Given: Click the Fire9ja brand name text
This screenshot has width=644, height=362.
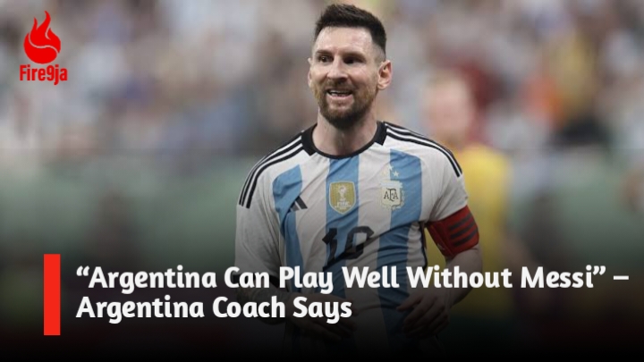Looking at the screenshot, I should [x=43, y=73].
